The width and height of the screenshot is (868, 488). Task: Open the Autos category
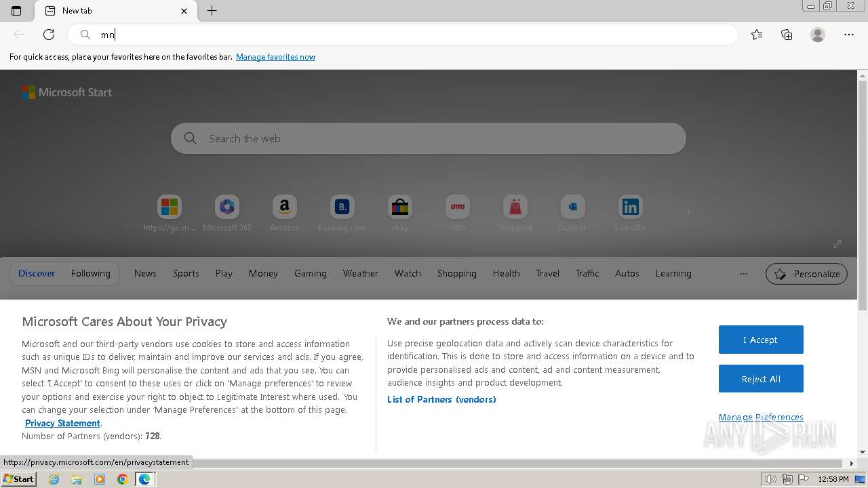627,273
